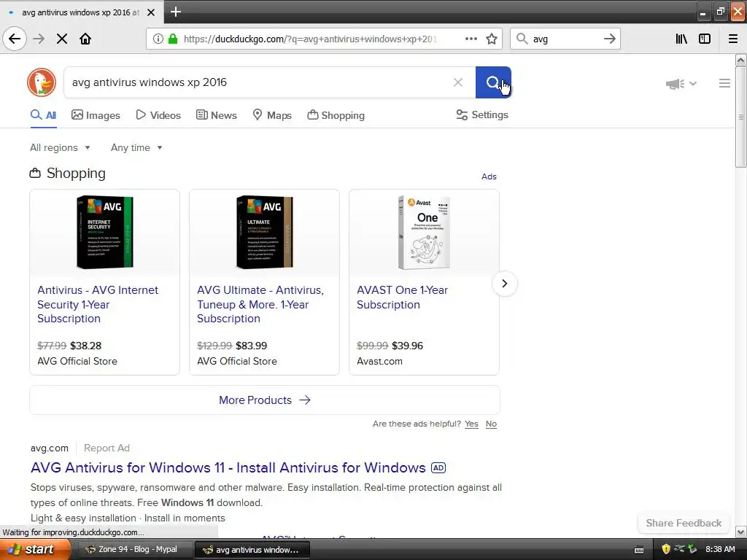Switch to the Shopping tab
This screenshot has width=747, height=560.
coord(336,115)
